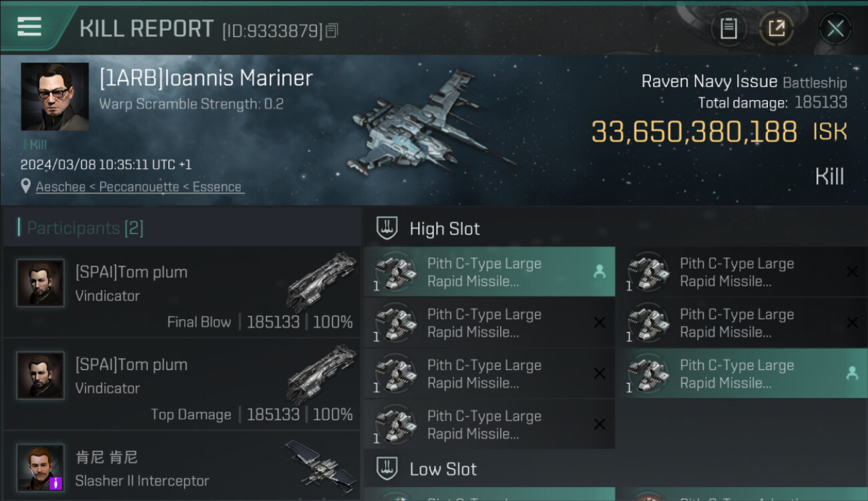Expand the High Slot section header
Viewport: 868px width, 501px height.
pyautogui.click(x=445, y=228)
